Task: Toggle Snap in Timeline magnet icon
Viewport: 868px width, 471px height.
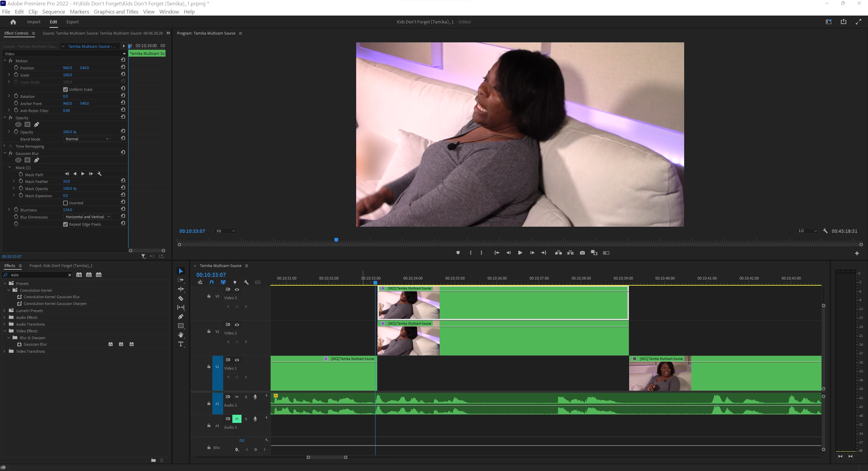Action: coord(212,282)
